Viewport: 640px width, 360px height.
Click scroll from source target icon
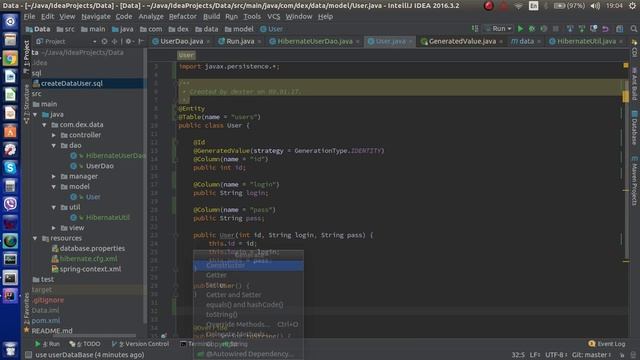pos(104,42)
